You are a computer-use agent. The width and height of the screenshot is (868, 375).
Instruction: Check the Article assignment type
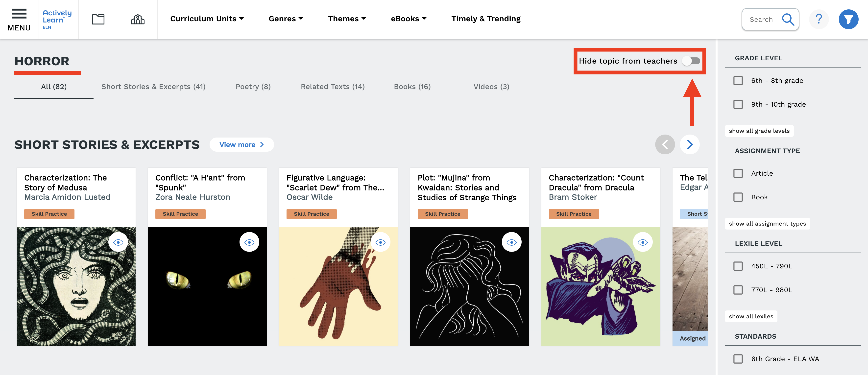pos(738,173)
